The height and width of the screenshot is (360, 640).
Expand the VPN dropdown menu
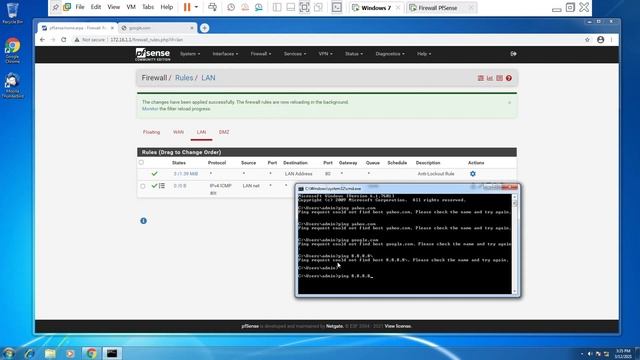tap(325, 54)
